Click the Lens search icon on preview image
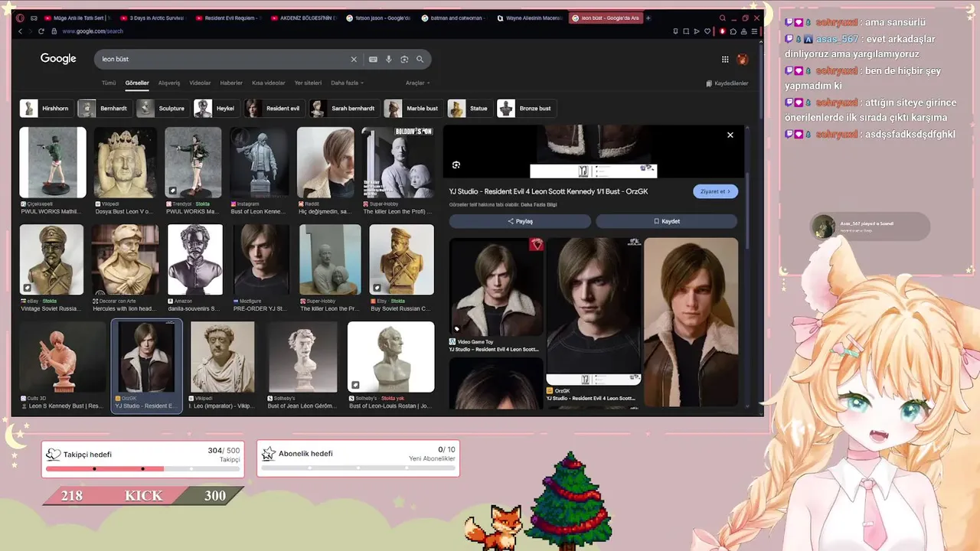Viewport: 980px width, 551px height. click(x=456, y=165)
